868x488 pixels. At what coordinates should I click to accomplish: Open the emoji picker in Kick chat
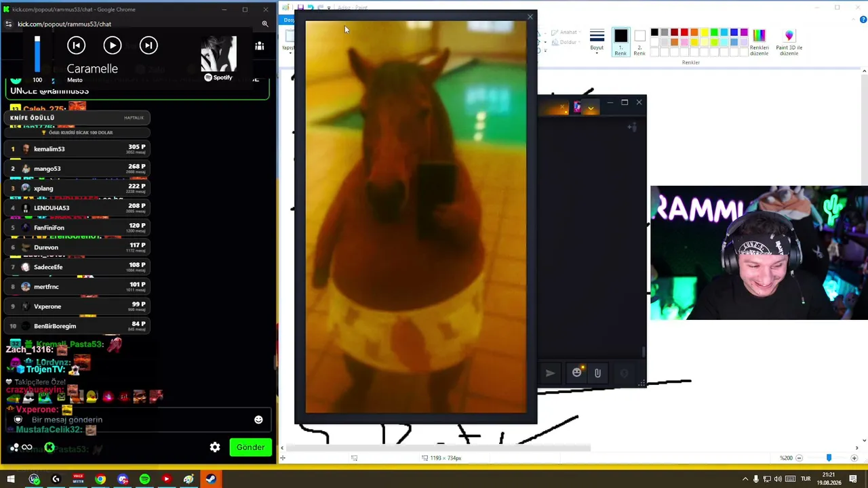tap(258, 420)
